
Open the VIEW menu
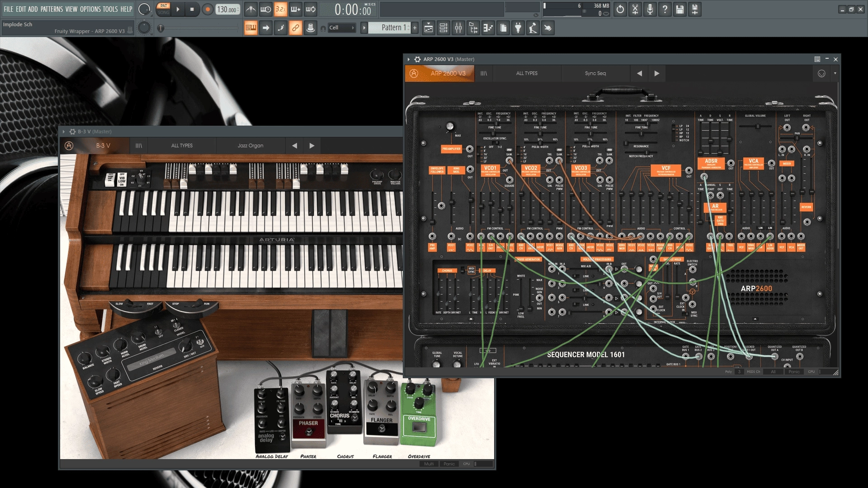tap(71, 9)
